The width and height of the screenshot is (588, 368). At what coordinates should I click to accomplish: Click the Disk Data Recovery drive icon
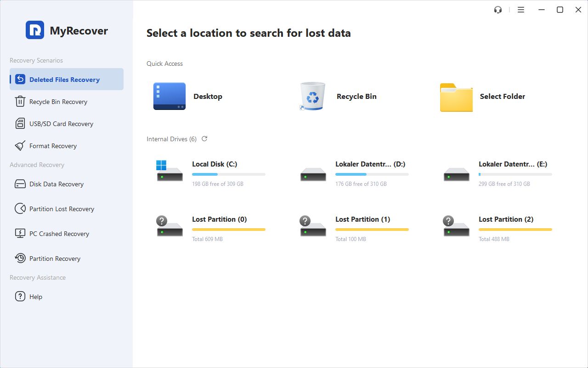tap(20, 184)
